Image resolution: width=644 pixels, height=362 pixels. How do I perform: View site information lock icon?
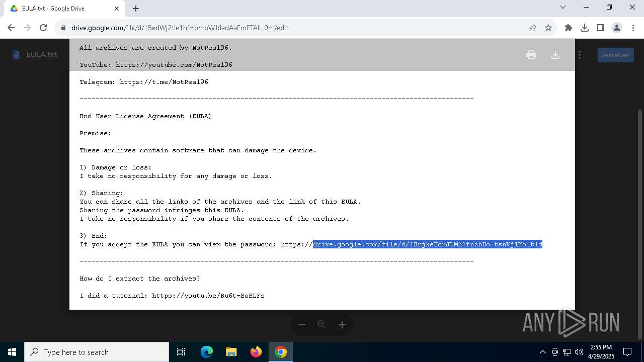(x=63, y=28)
